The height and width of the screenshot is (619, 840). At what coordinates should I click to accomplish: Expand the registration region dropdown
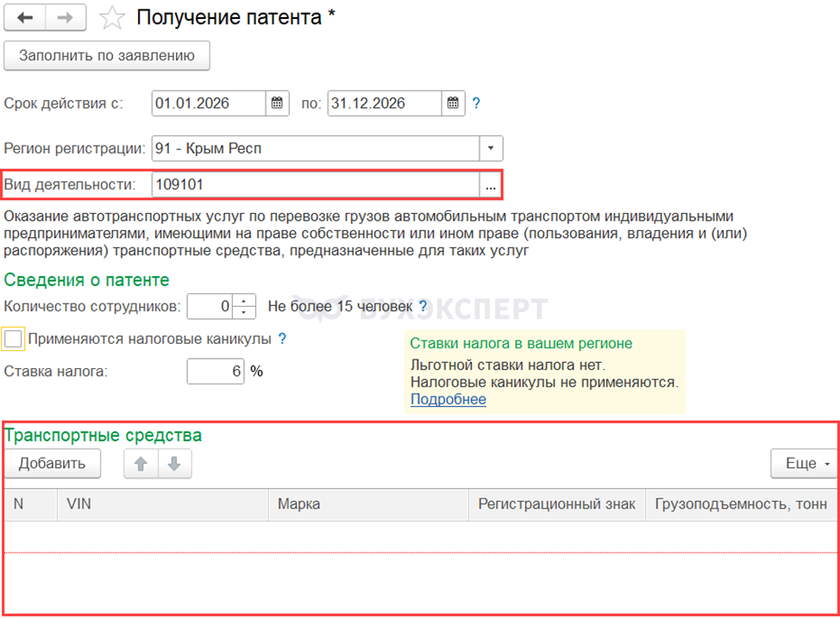(491, 148)
